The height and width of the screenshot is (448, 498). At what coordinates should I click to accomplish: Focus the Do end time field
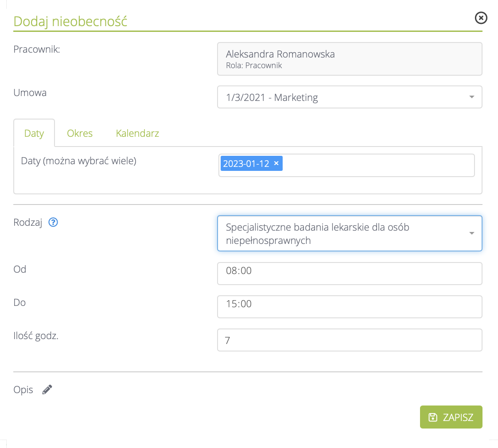click(x=349, y=307)
